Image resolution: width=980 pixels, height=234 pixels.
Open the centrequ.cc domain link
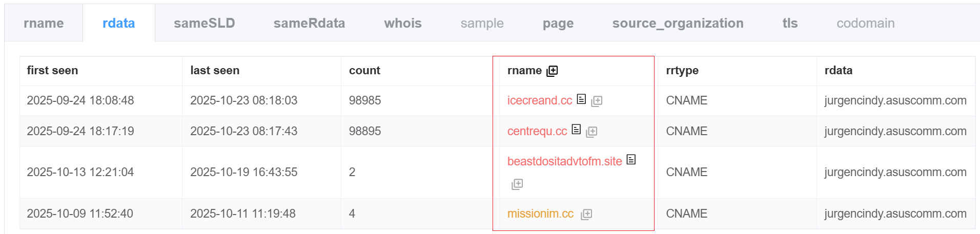537,131
